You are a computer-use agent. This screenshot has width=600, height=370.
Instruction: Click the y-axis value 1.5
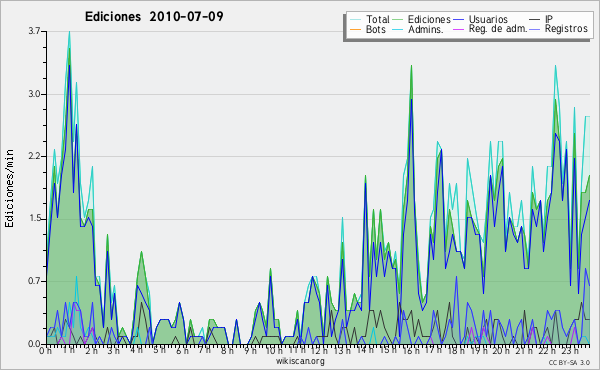pyautogui.click(x=34, y=219)
